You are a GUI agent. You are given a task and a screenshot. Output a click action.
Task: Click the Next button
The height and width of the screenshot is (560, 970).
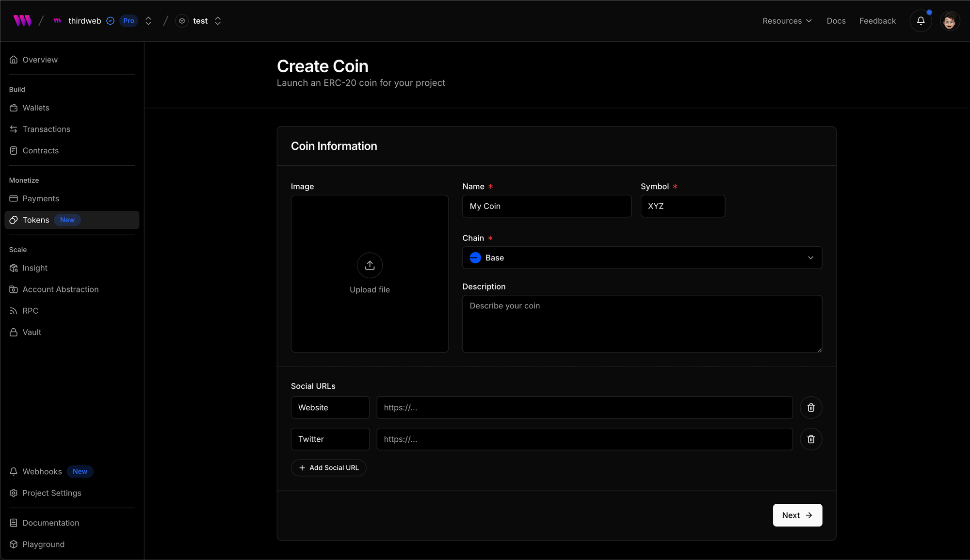797,515
